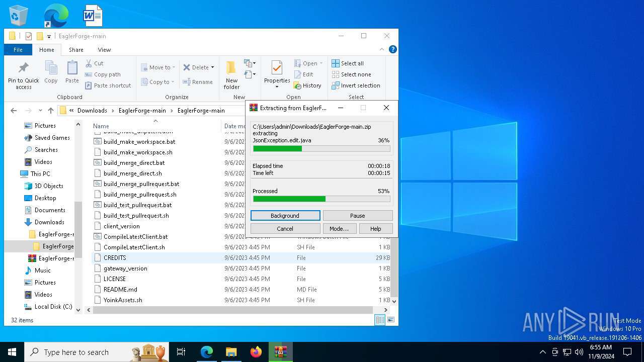Select Documents in navigation pane

pyautogui.click(x=50, y=210)
